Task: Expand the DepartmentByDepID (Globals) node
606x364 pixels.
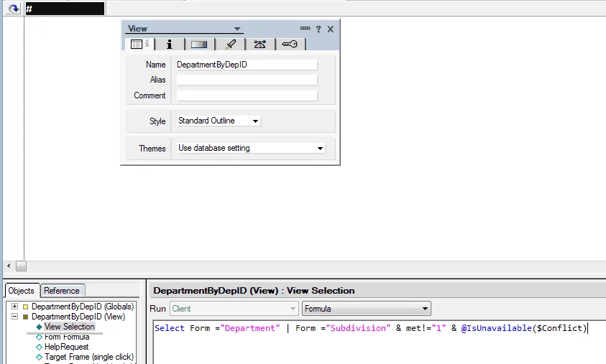Action: click(x=14, y=307)
